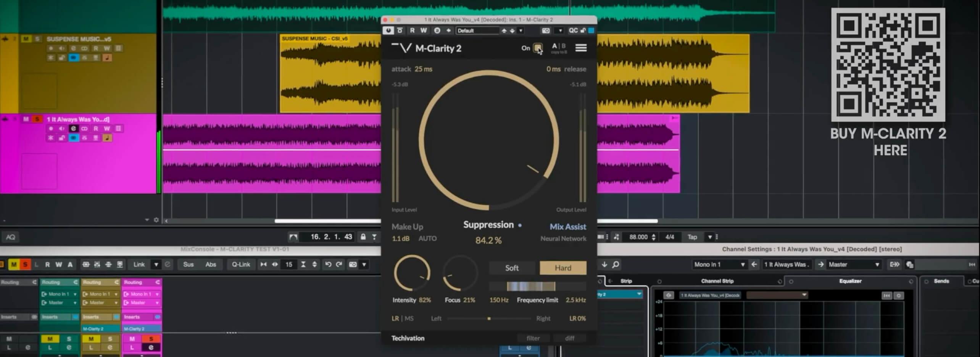Open the dropdown arrow next to Tap

point(710,237)
